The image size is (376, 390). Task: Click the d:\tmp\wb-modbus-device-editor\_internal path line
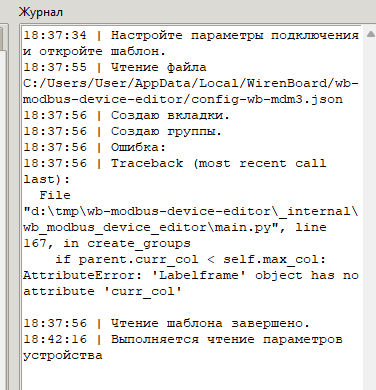(191, 211)
